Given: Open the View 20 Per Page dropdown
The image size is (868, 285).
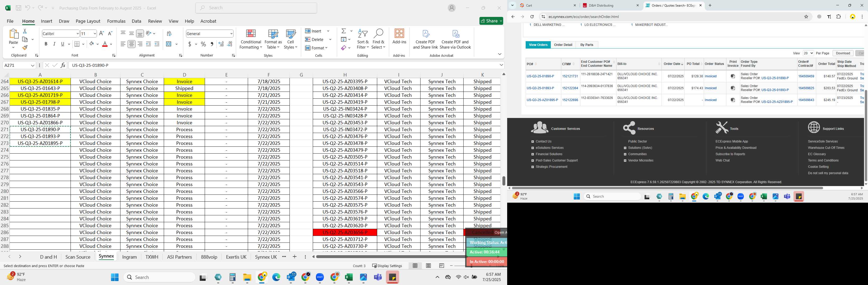Looking at the screenshot, I should [808, 53].
